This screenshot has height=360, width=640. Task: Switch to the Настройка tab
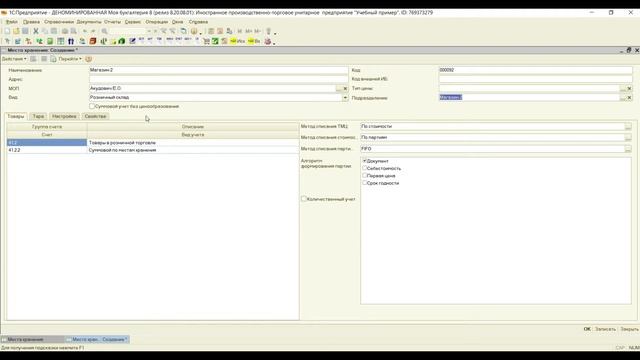[x=64, y=116]
